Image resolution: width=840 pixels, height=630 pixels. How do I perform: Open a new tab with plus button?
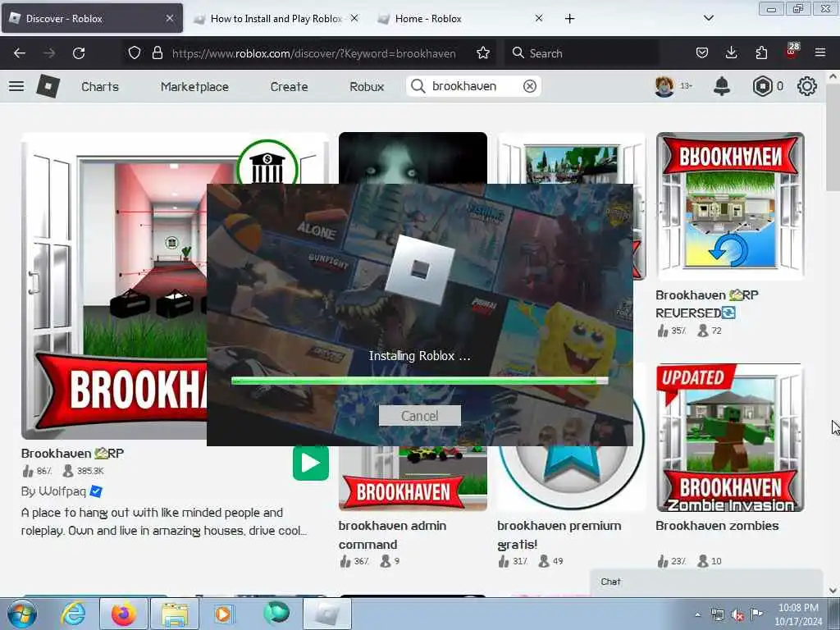[x=569, y=18]
